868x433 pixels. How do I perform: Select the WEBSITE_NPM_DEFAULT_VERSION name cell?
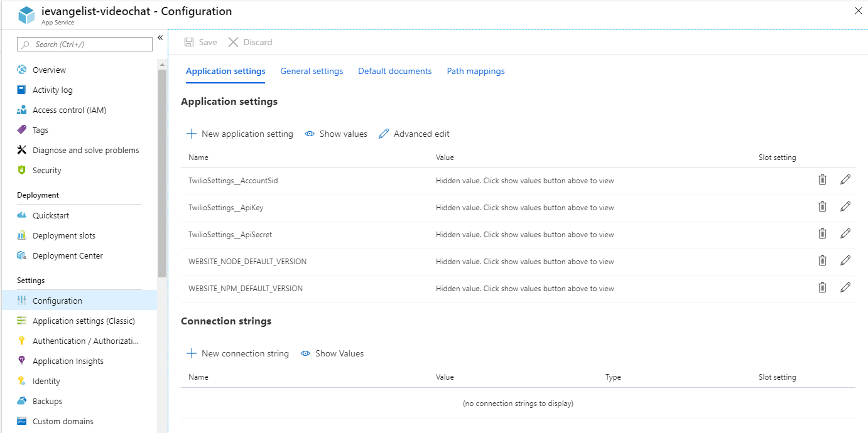coord(246,289)
